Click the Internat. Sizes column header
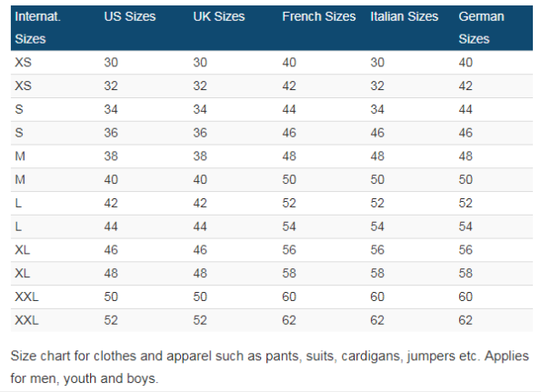 [x=37, y=27]
